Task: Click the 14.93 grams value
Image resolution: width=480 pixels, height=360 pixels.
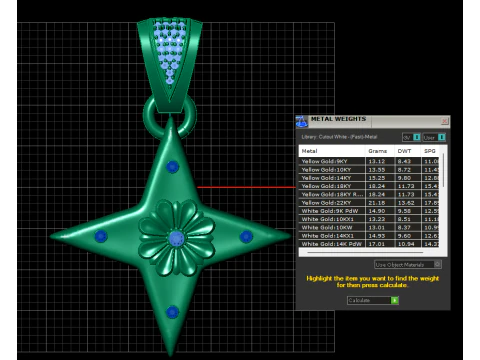Action: 377,236
